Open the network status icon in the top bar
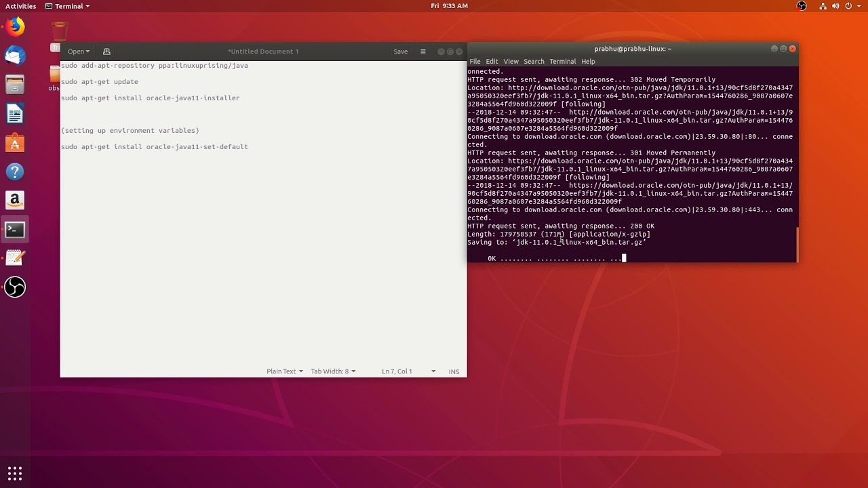This screenshot has height=488, width=868. (x=823, y=6)
